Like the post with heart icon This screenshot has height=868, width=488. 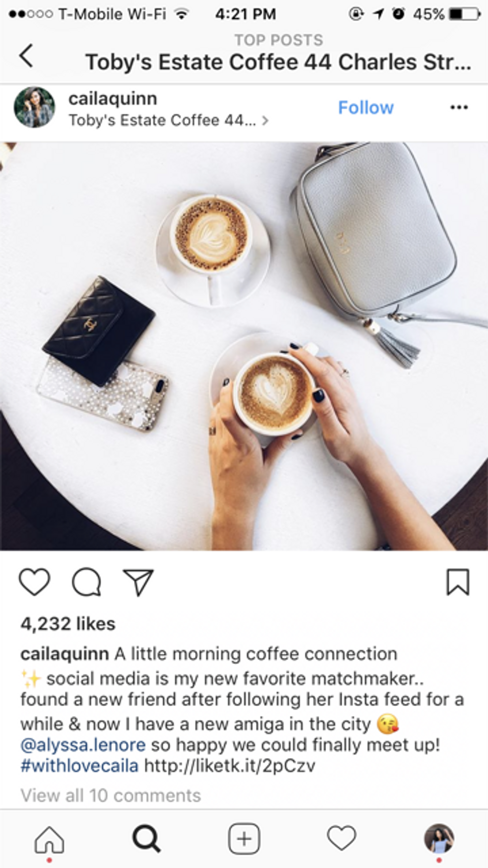[x=34, y=582]
